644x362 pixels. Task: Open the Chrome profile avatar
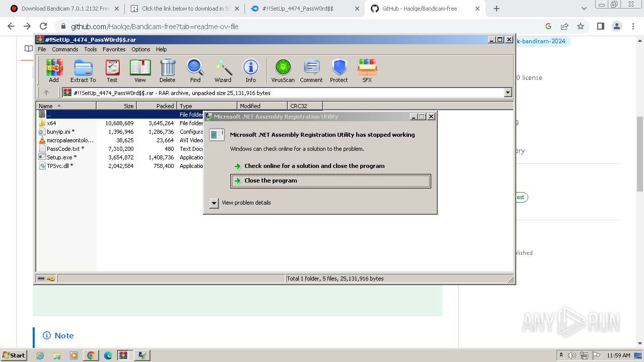tap(616, 26)
